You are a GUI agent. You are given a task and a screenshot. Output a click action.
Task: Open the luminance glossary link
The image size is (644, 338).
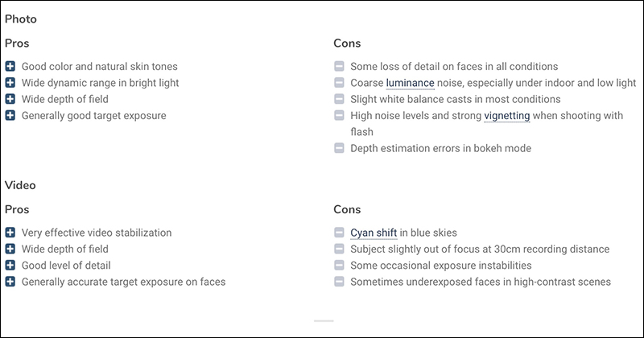click(x=410, y=83)
